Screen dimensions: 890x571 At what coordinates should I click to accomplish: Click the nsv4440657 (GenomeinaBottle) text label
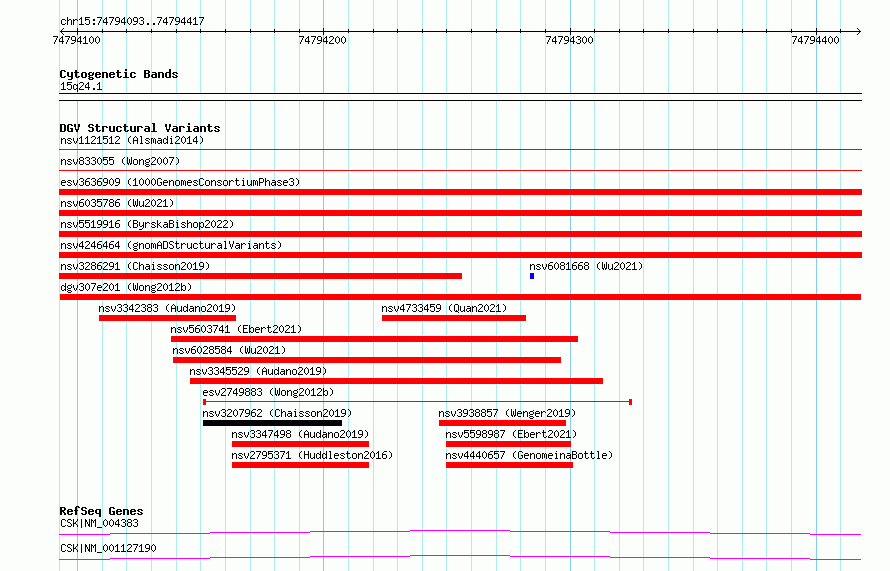[x=529, y=455]
